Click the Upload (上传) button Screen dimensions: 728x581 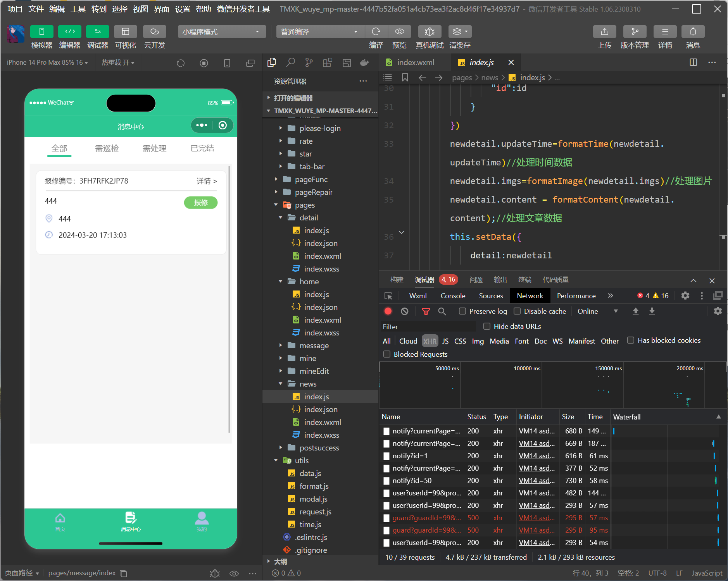click(605, 31)
